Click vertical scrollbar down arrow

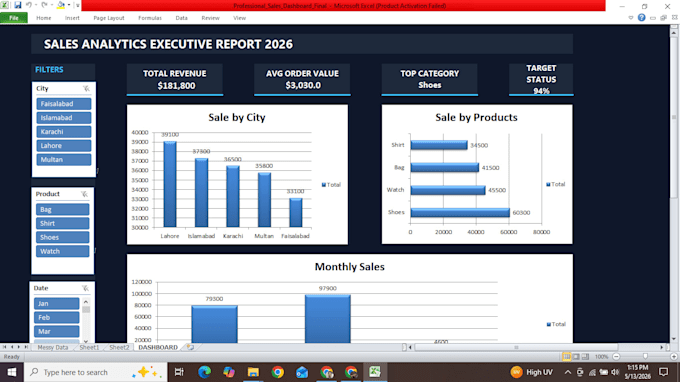[x=673, y=339]
